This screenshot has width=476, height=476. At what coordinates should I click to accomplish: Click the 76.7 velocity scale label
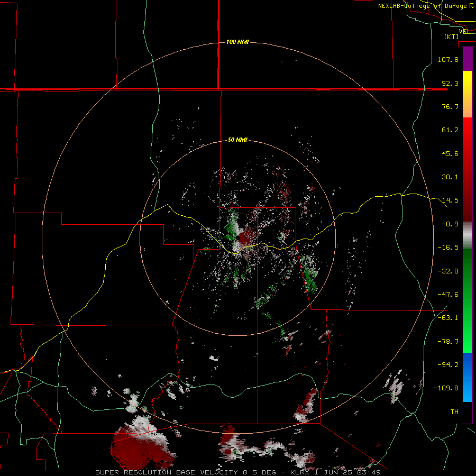point(450,106)
